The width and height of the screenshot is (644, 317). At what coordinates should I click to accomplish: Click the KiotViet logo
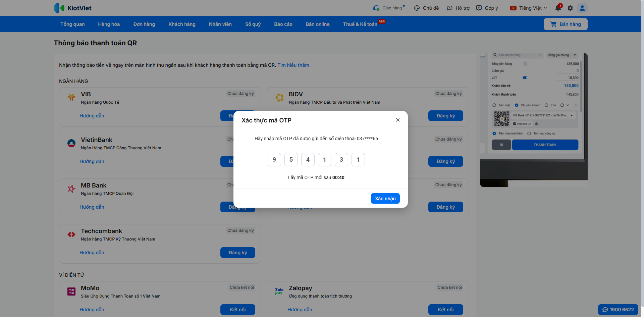[73, 8]
